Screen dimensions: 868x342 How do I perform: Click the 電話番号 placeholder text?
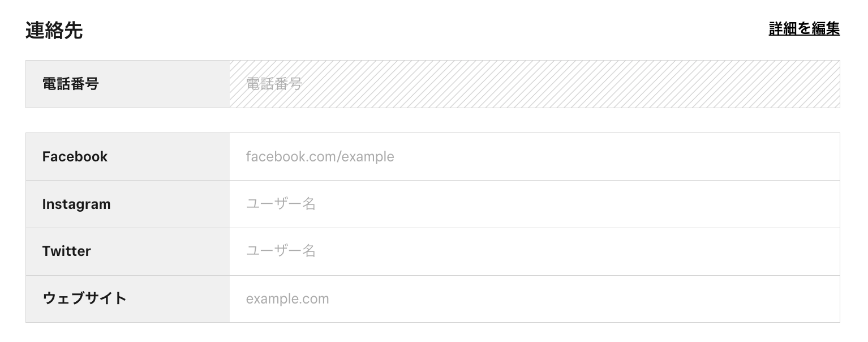click(x=274, y=84)
